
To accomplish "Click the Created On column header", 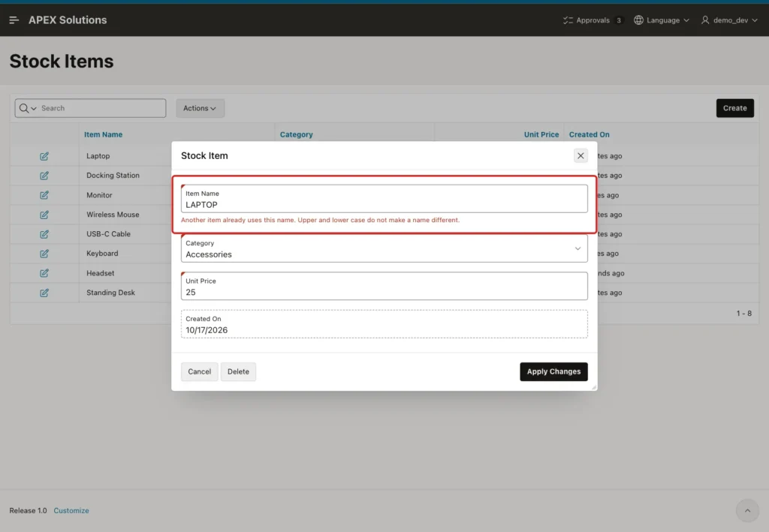I will click(x=589, y=135).
